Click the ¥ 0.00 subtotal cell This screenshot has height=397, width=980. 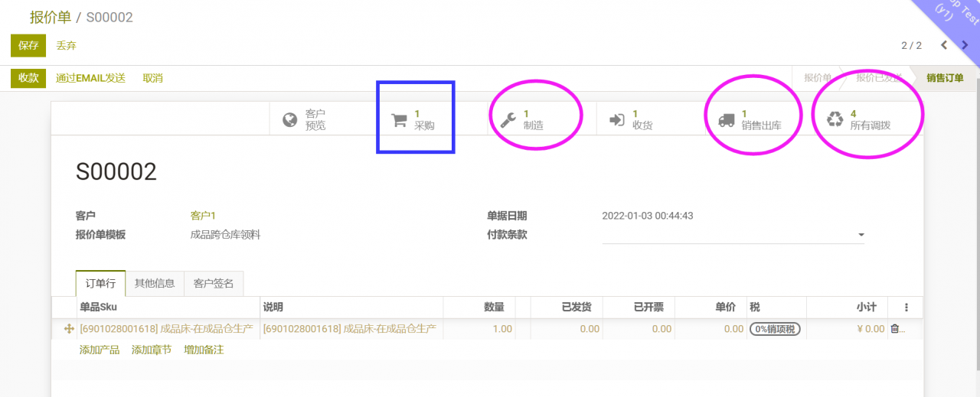click(847, 329)
